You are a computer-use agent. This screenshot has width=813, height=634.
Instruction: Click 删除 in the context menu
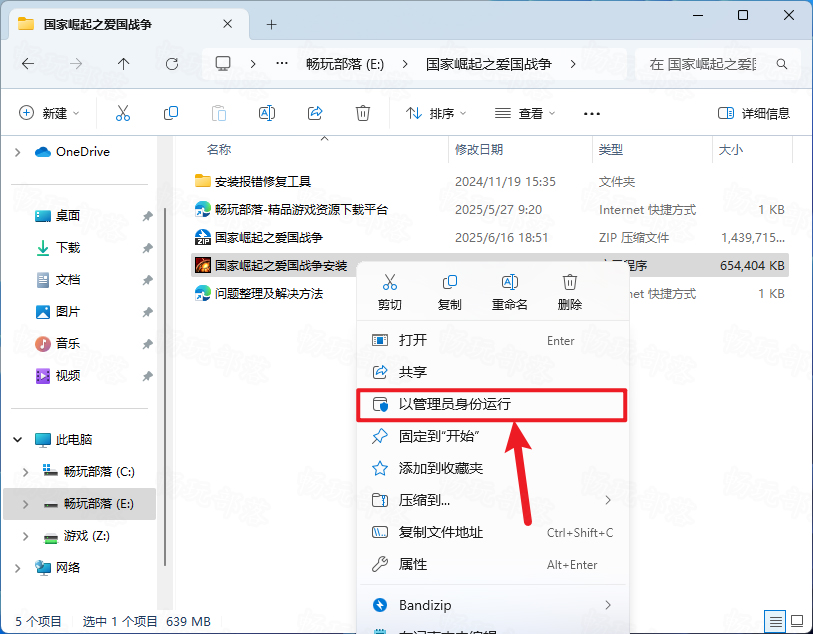coord(569,292)
